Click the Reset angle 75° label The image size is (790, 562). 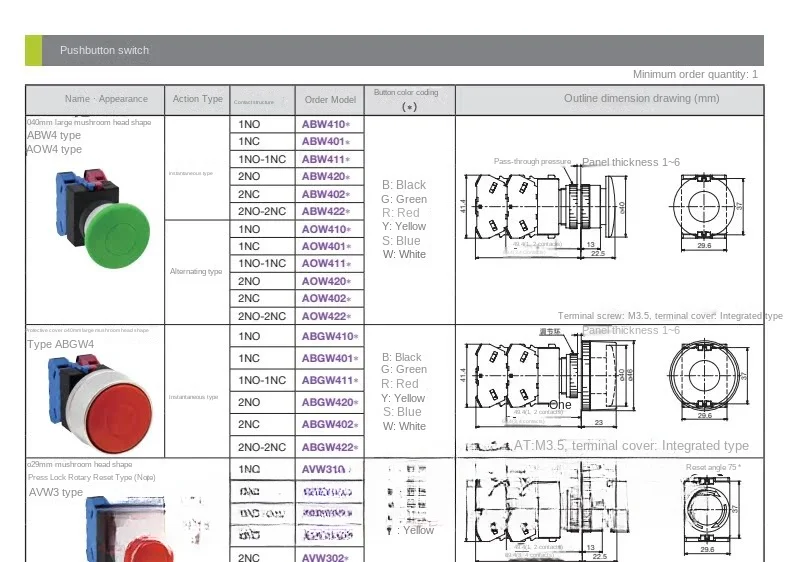click(x=713, y=467)
